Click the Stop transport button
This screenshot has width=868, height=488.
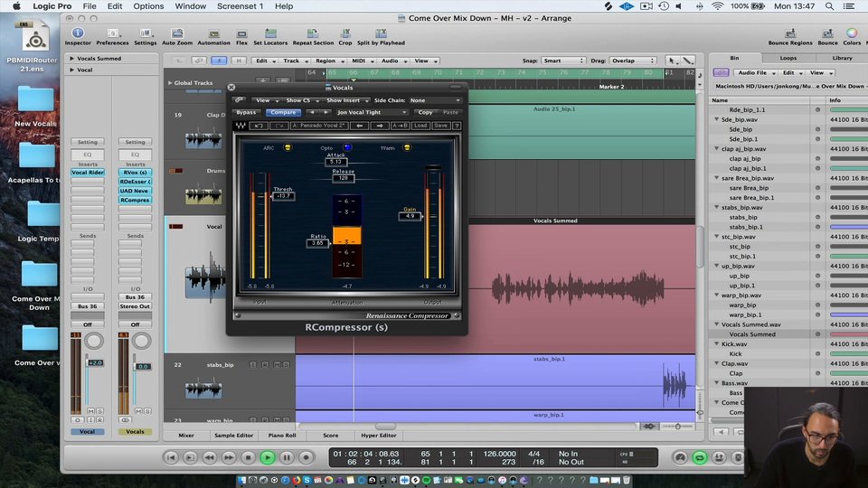[x=248, y=457]
